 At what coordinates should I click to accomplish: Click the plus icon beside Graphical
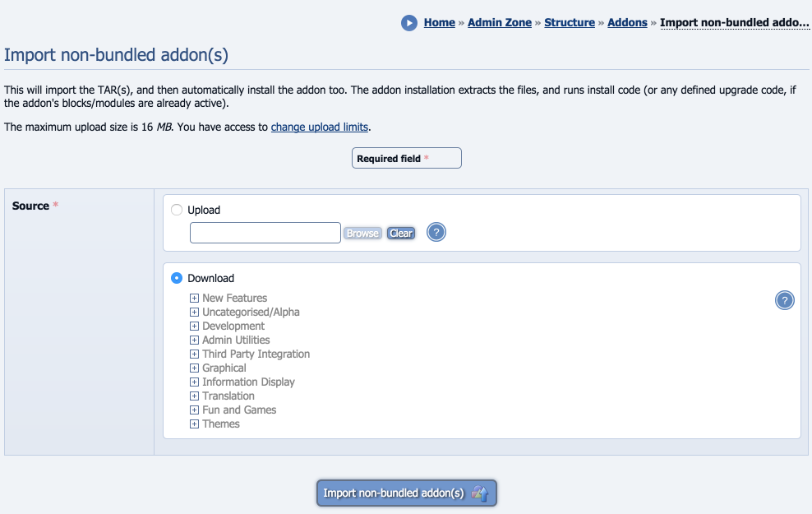click(194, 368)
